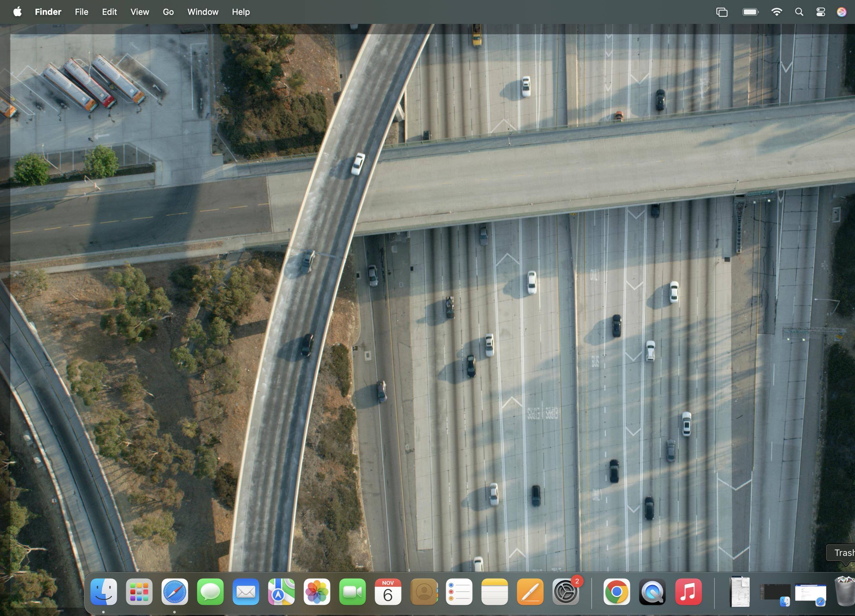The width and height of the screenshot is (855, 616).
Task: Launch Safari from the Dock
Action: 174,592
